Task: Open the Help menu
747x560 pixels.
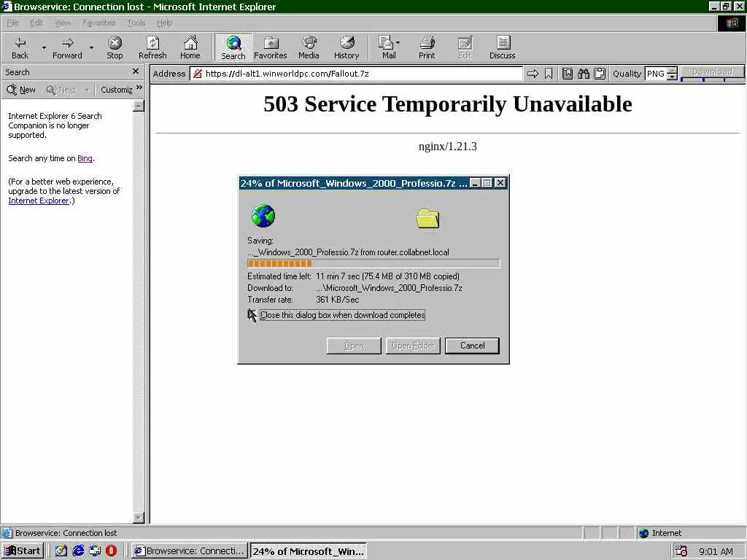Action: (x=164, y=23)
